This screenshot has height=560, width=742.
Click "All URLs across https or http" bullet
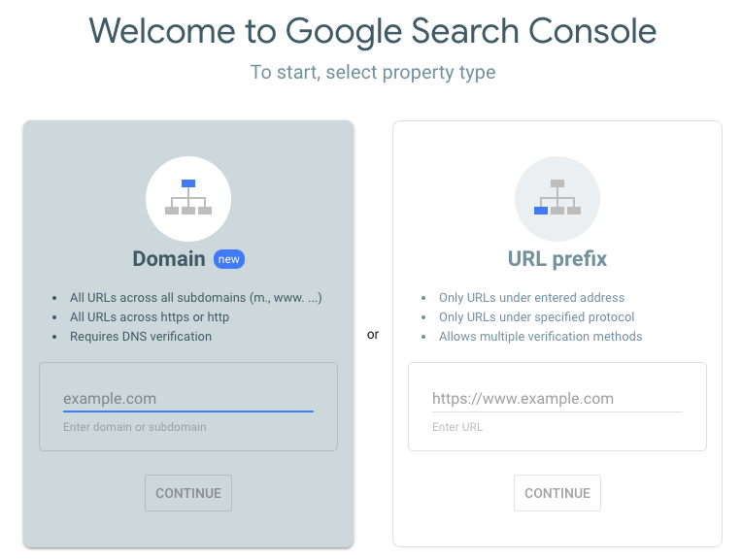tap(149, 317)
